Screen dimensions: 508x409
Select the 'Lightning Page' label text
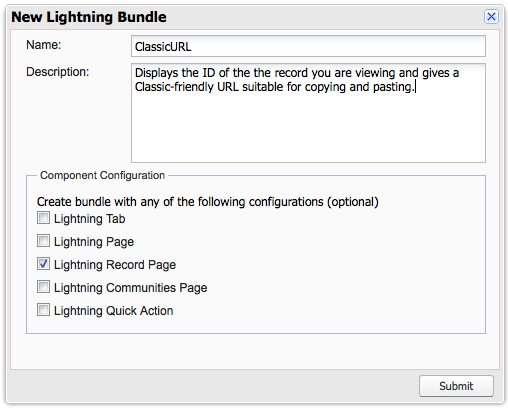tap(94, 242)
